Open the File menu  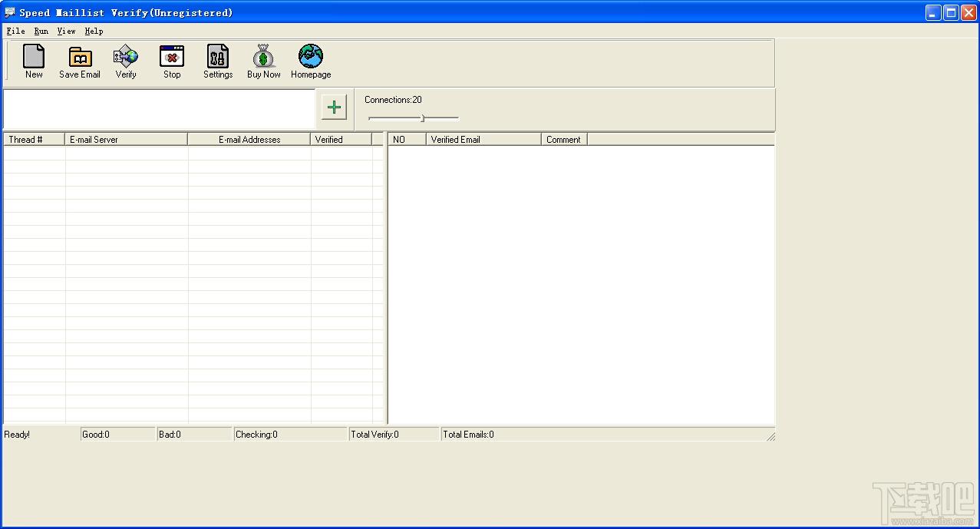coord(15,31)
